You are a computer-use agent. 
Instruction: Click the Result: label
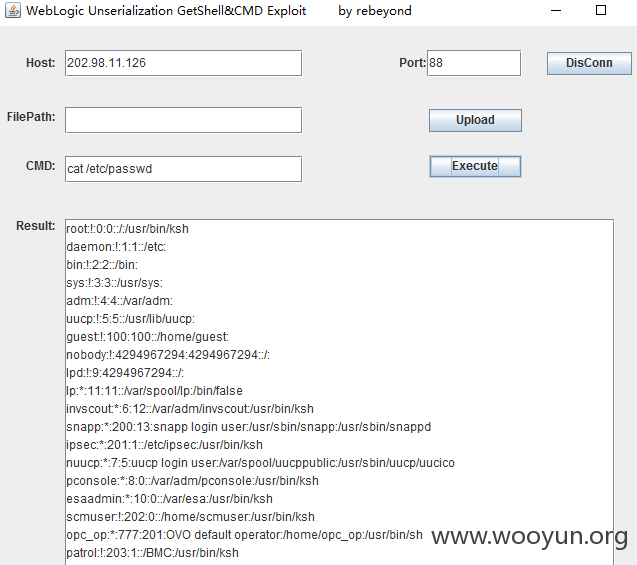point(36,226)
